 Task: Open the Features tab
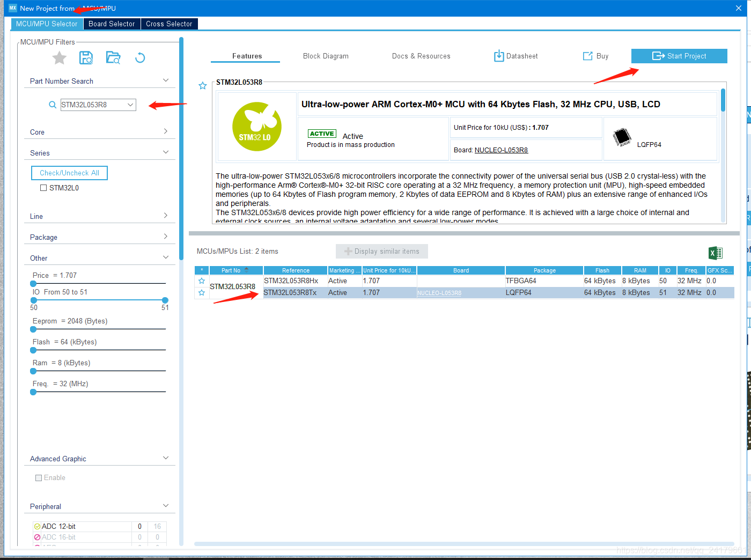247,56
